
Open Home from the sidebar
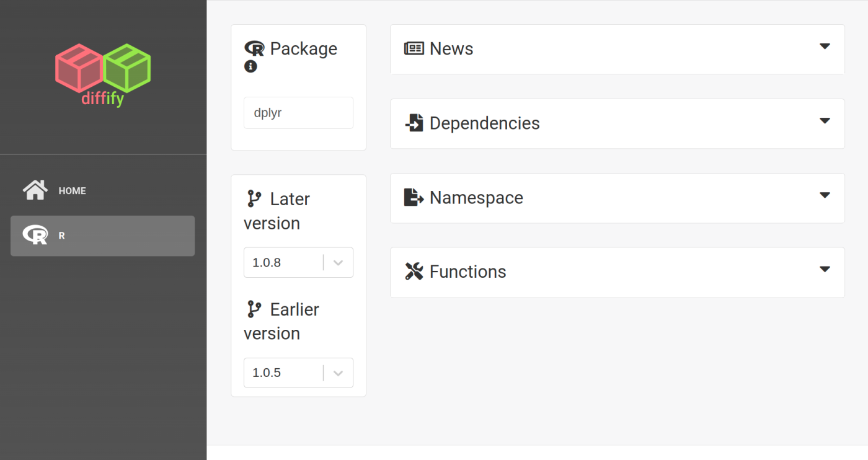pyautogui.click(x=102, y=190)
